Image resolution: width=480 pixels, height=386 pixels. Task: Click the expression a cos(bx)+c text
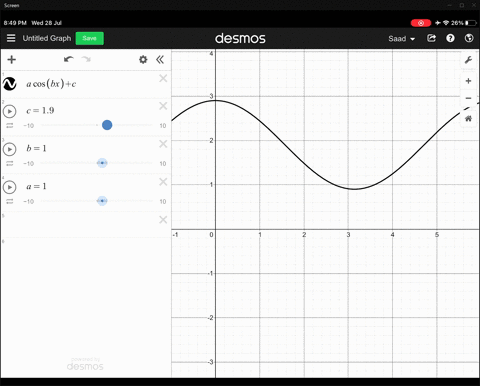coord(51,84)
